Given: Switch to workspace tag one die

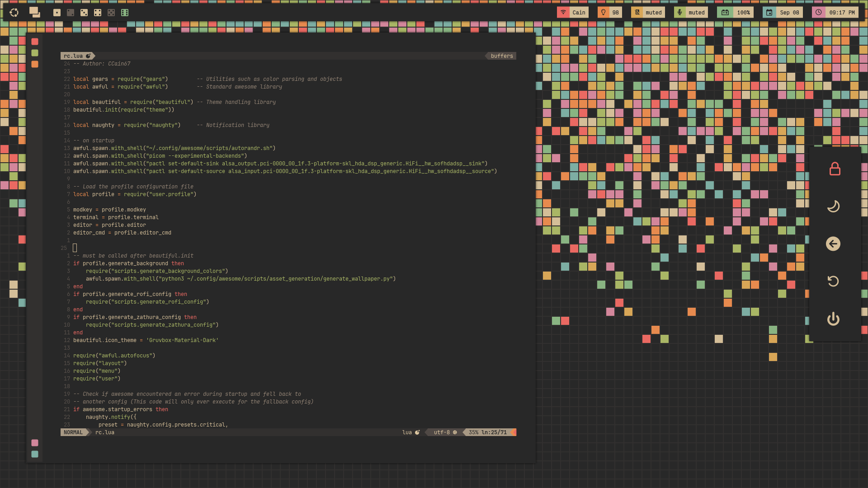Looking at the screenshot, I should 57,13.
